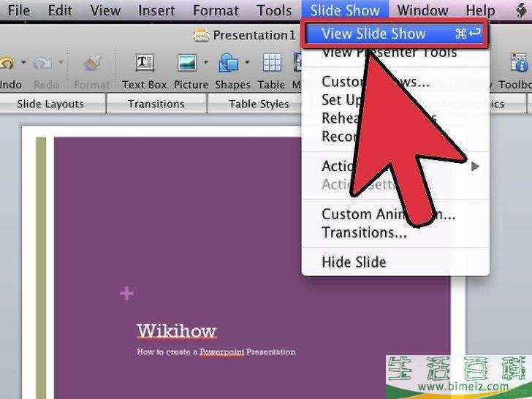Click the Wikihow title text on the slide
The width and height of the screenshot is (532, 399).
(x=177, y=330)
